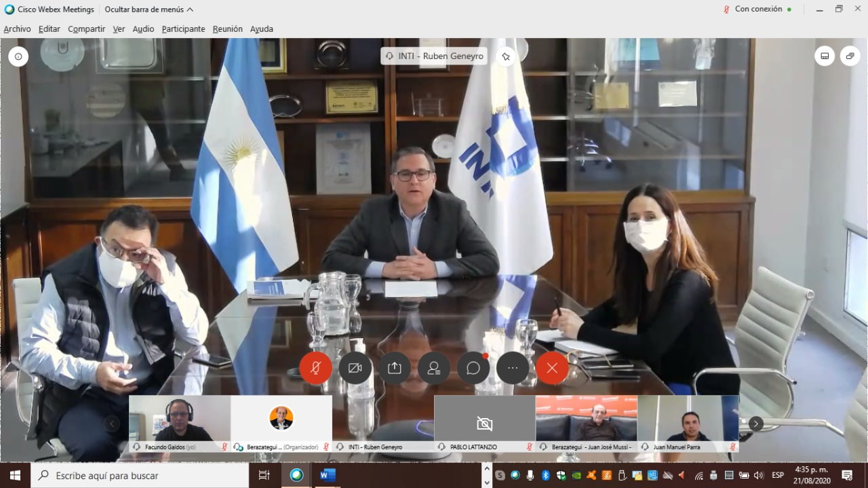
Task: Leave meeting with the red X button
Action: click(x=552, y=368)
